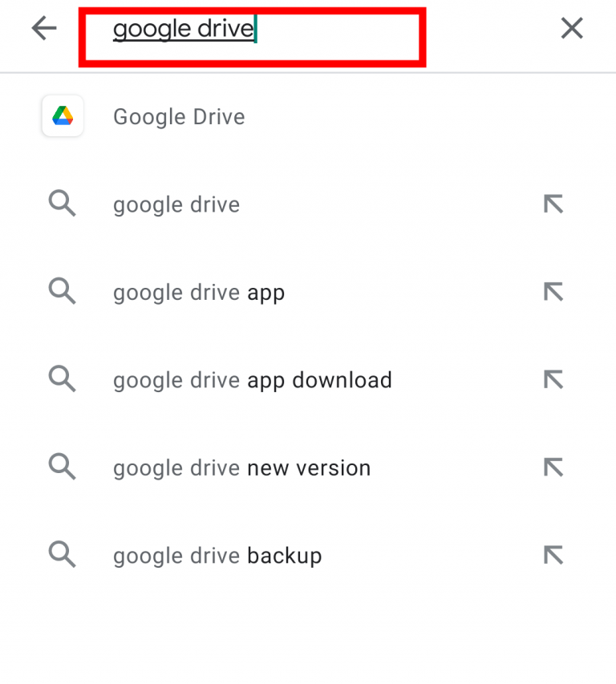Click the magnifier icon beside 'google drive'
The width and height of the screenshot is (616, 684).
click(x=62, y=204)
